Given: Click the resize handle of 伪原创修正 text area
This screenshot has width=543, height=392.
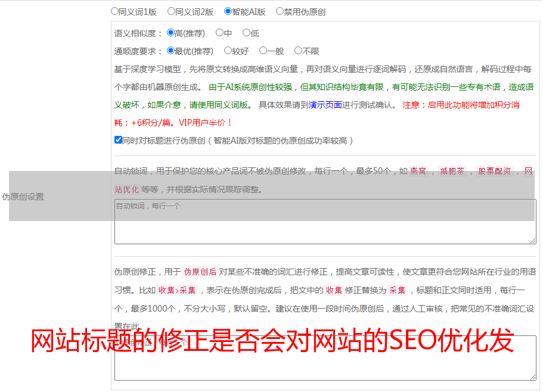Looking at the screenshot, I should click(x=533, y=377).
